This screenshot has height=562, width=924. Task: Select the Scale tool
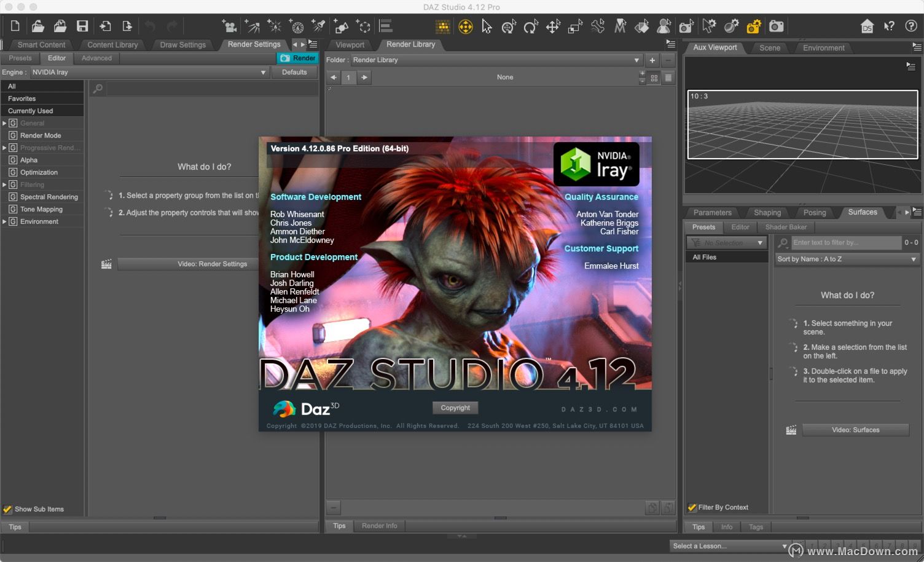click(575, 26)
